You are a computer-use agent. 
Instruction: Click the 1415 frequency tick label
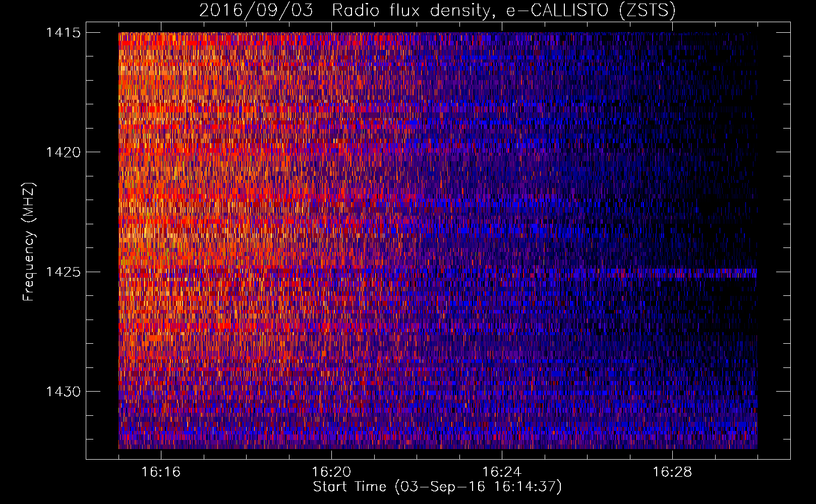coord(64,33)
